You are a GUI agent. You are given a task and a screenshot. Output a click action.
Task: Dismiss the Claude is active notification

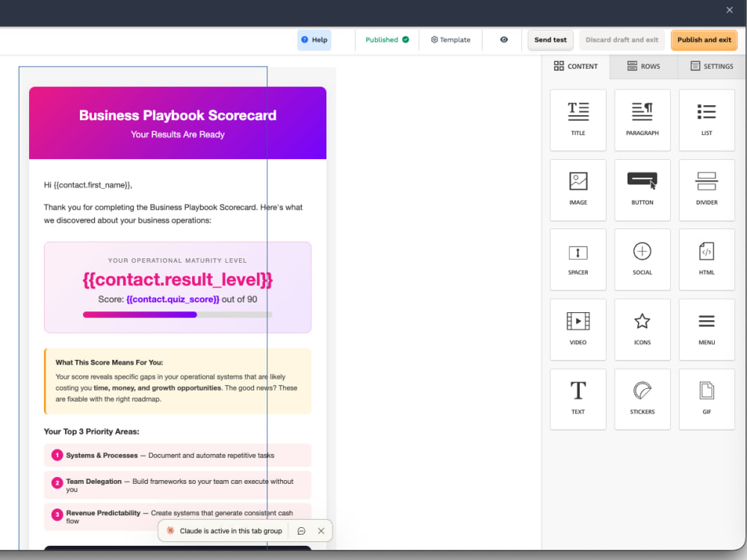pos(321,531)
